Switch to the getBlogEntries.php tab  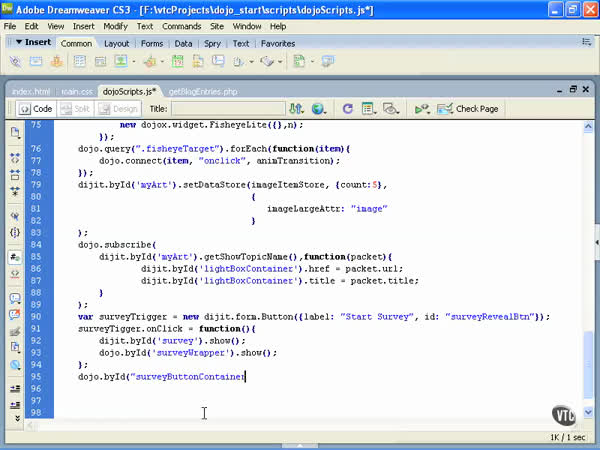(205, 90)
